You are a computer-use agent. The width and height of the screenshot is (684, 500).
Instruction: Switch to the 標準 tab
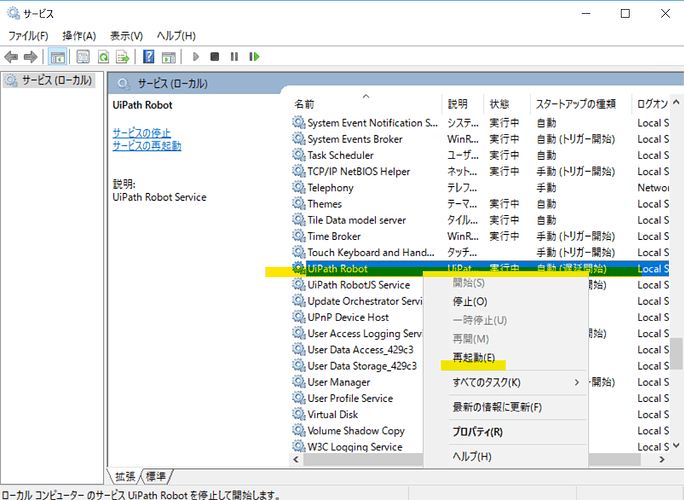(x=156, y=476)
